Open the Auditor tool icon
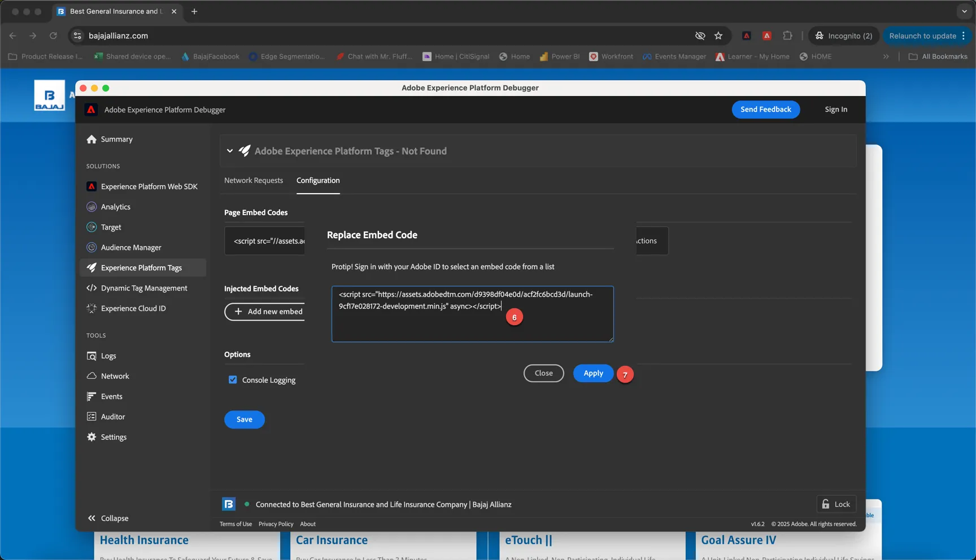Viewport: 976px width, 560px height. [x=91, y=417]
